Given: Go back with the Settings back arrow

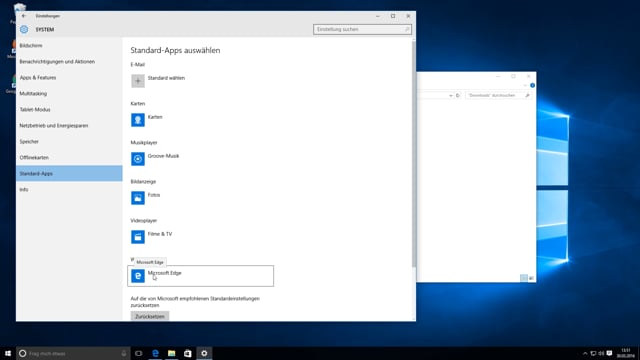Looking at the screenshot, I should 24,16.
